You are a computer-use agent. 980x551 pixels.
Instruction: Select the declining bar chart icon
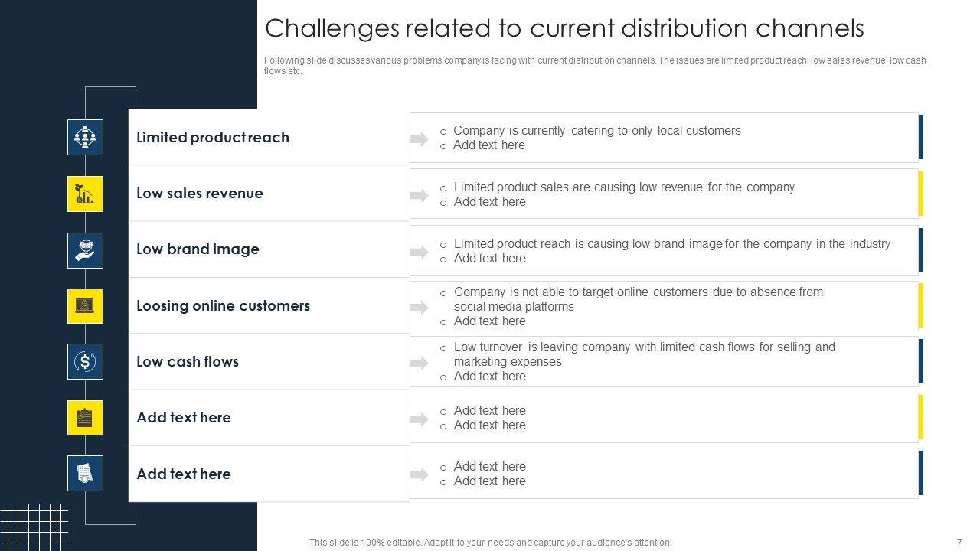point(85,194)
